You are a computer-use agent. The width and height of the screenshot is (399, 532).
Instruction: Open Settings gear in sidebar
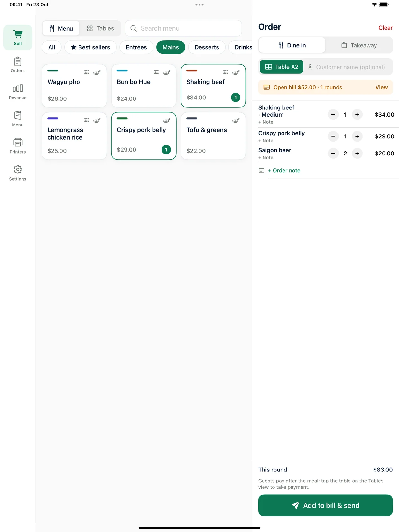18,173
